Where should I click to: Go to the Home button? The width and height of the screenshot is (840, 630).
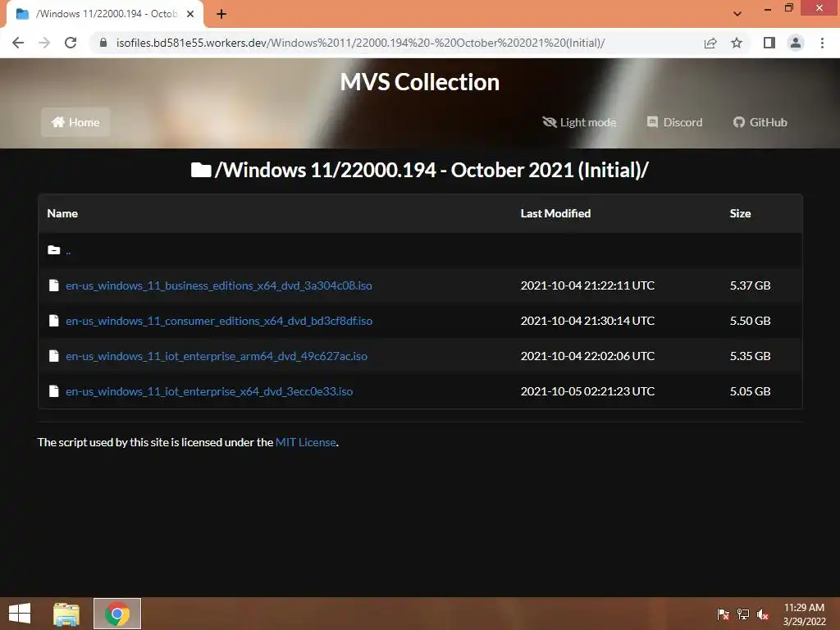tap(75, 122)
